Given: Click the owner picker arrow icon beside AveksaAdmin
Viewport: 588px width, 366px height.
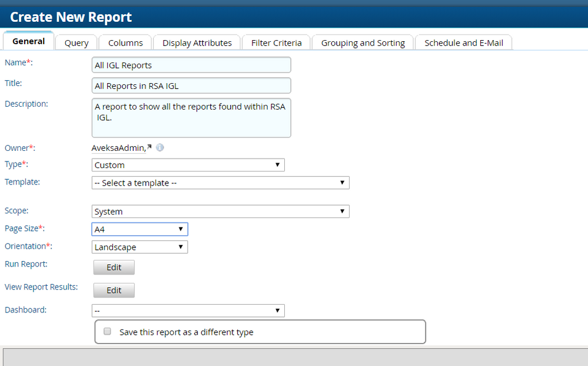Looking at the screenshot, I should 149,147.
